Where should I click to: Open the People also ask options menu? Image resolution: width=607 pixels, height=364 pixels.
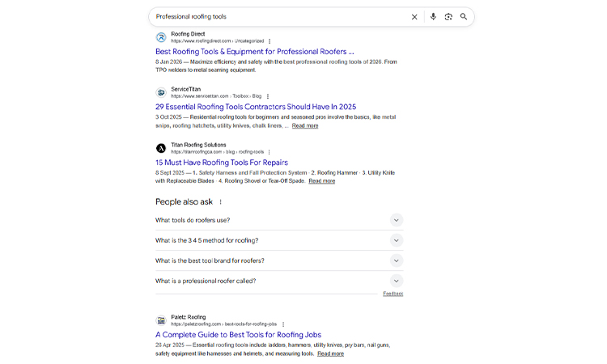tap(220, 202)
